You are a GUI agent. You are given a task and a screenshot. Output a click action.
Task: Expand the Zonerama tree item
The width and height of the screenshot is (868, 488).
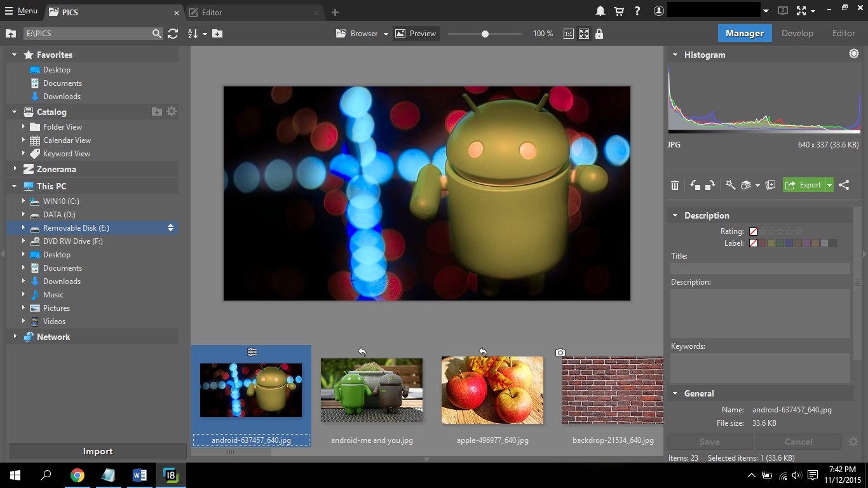[x=15, y=169]
